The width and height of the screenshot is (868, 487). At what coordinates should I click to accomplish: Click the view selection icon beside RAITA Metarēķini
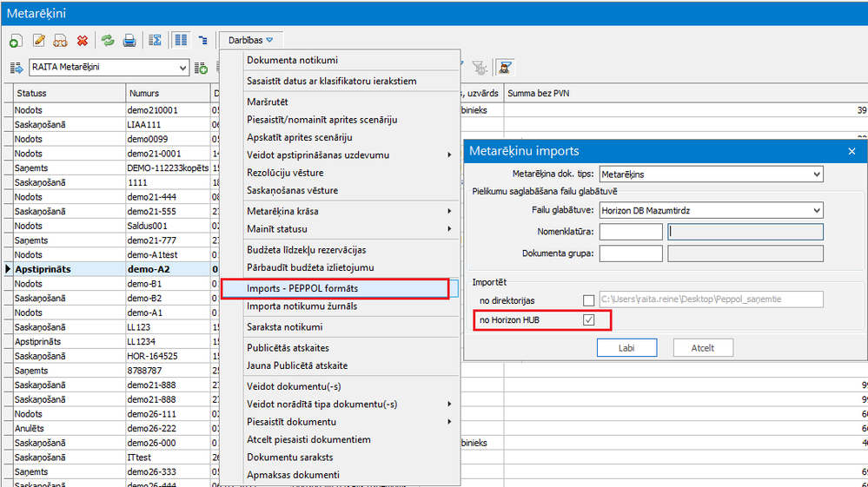[16, 68]
